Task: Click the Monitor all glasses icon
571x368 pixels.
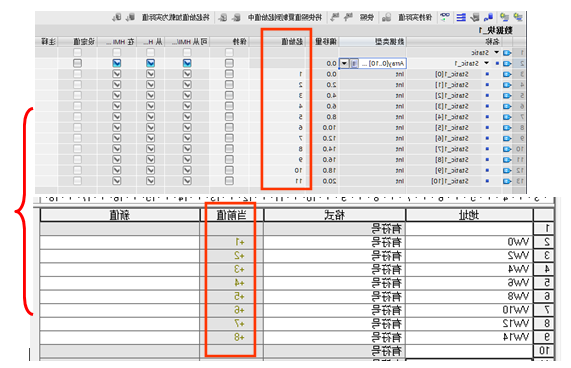Action: pyautogui.click(x=445, y=17)
